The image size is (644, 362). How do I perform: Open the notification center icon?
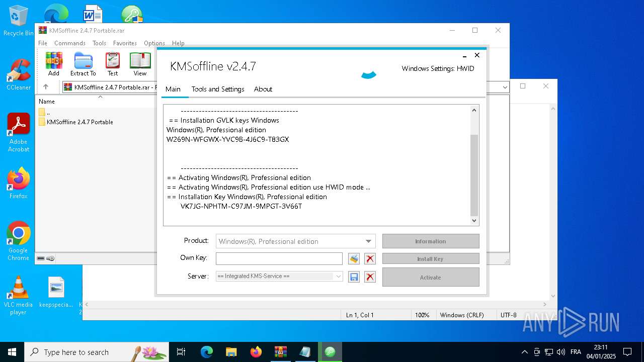point(627,352)
